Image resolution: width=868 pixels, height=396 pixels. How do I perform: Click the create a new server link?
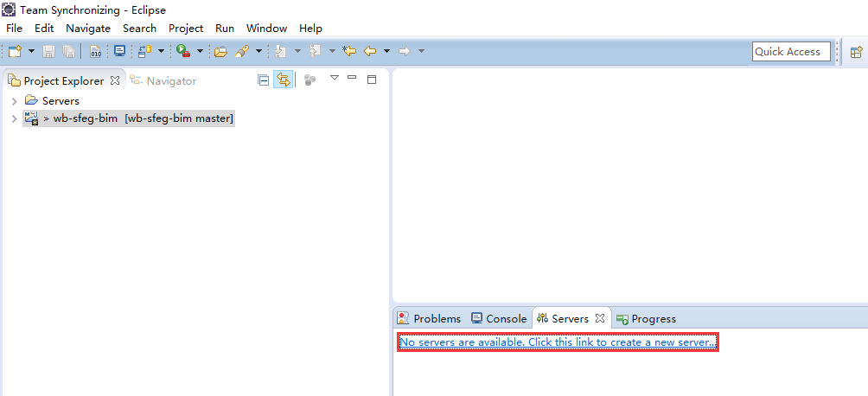(x=558, y=342)
